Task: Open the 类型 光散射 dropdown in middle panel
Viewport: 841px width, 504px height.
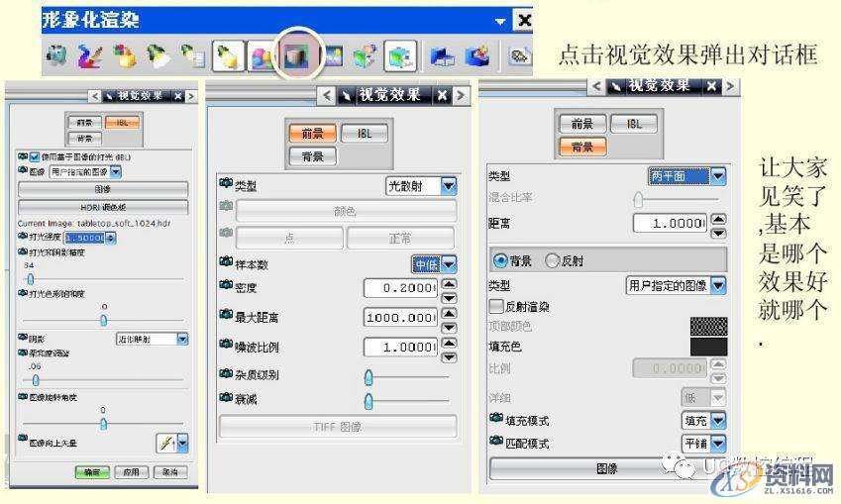Action: tap(449, 186)
